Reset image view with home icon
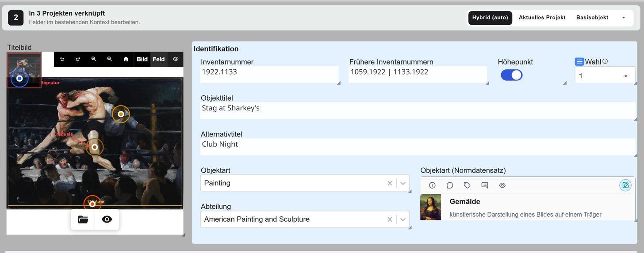644x253 pixels. (126, 59)
